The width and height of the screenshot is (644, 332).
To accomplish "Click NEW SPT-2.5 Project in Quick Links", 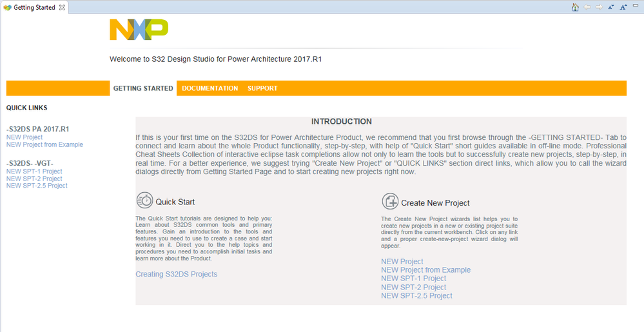I will click(x=37, y=186).
